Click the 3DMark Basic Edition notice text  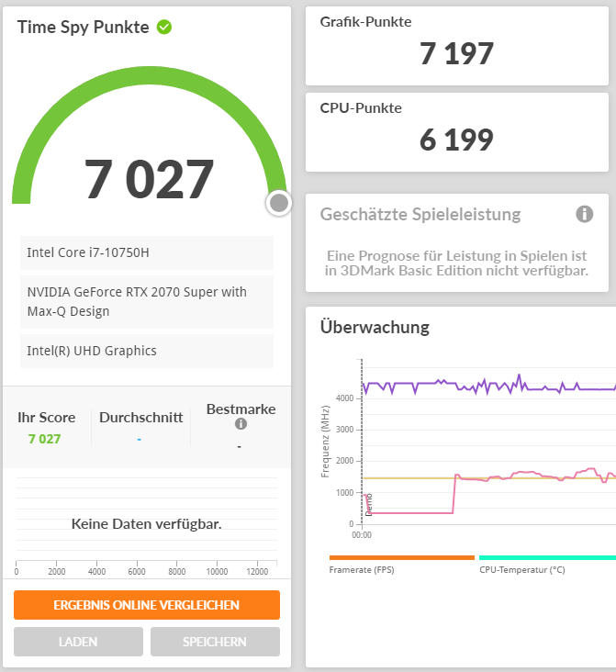[x=456, y=263]
